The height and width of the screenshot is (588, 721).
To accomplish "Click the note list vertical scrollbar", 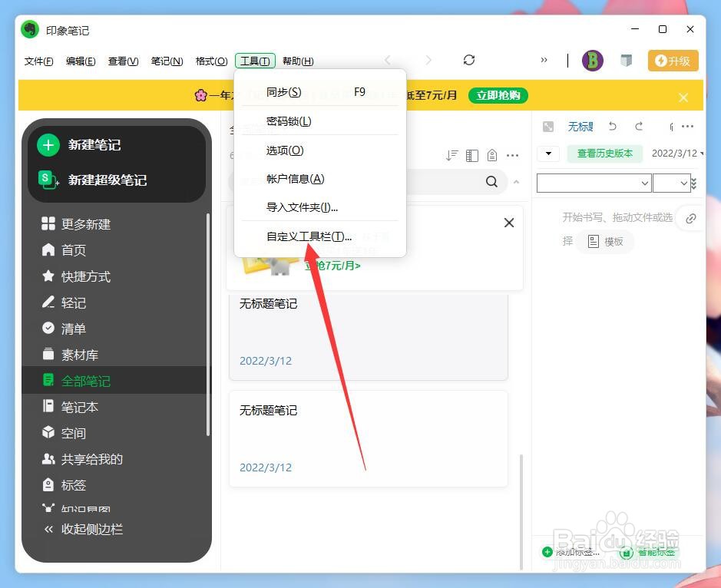I will click(x=521, y=512).
